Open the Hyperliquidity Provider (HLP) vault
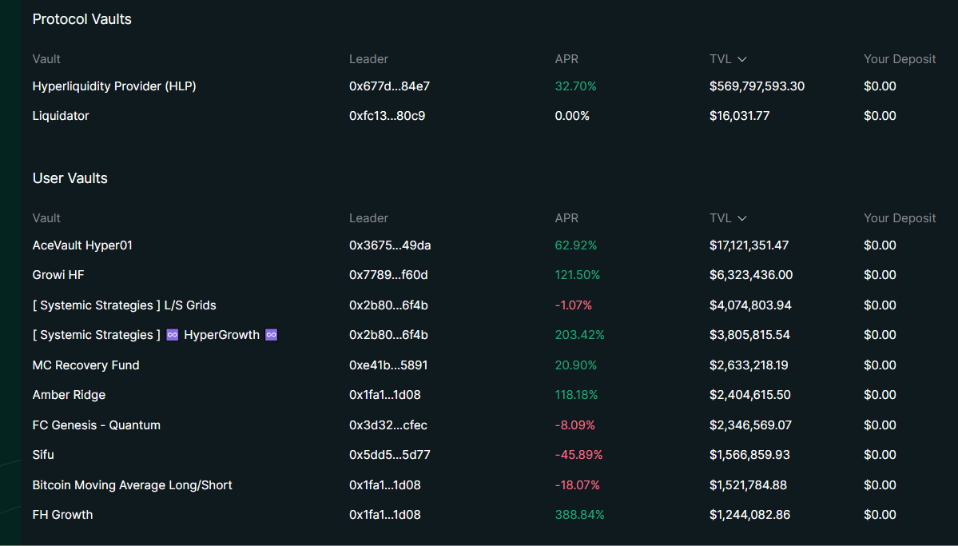 click(114, 86)
